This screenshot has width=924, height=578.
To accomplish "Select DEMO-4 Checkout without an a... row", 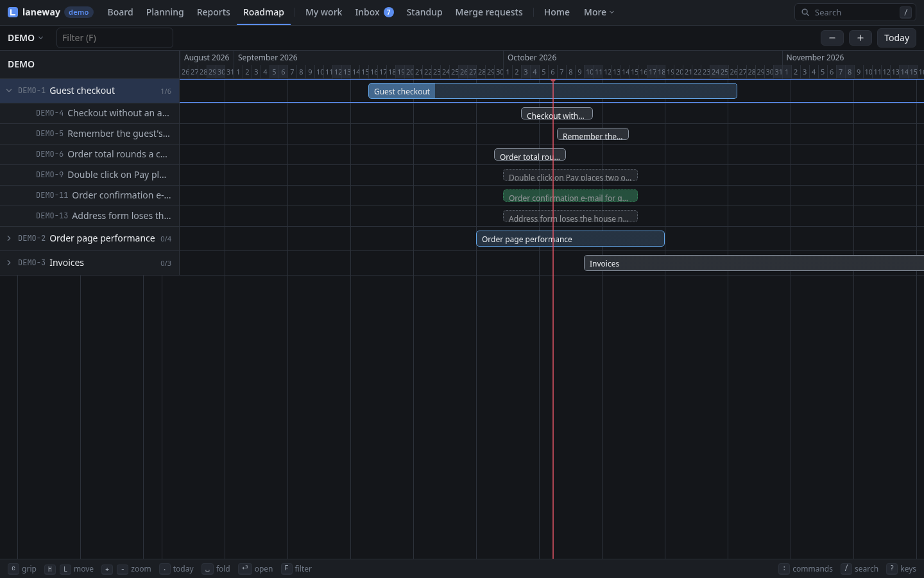I will tap(90, 113).
